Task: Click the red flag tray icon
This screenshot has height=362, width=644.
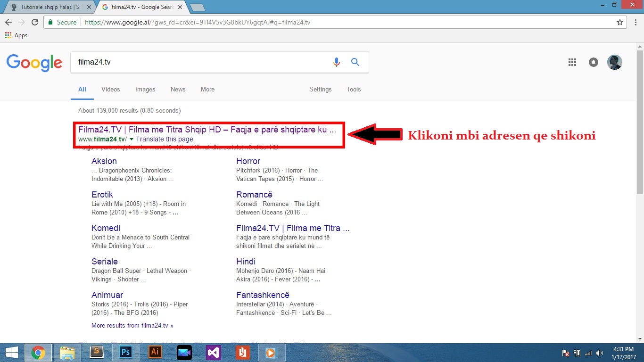Action: click(565, 353)
